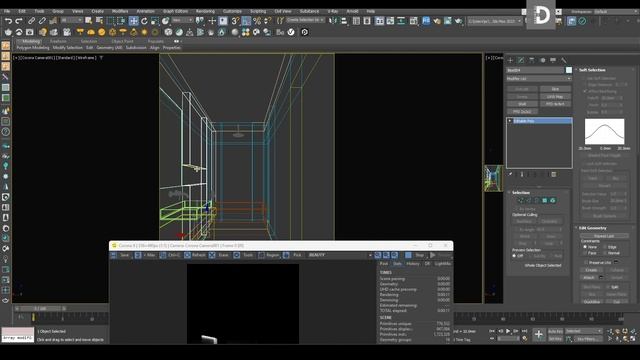Viewport: 640px width, 360px height.
Task: Select the Select and Link tool
Action: [31, 20]
